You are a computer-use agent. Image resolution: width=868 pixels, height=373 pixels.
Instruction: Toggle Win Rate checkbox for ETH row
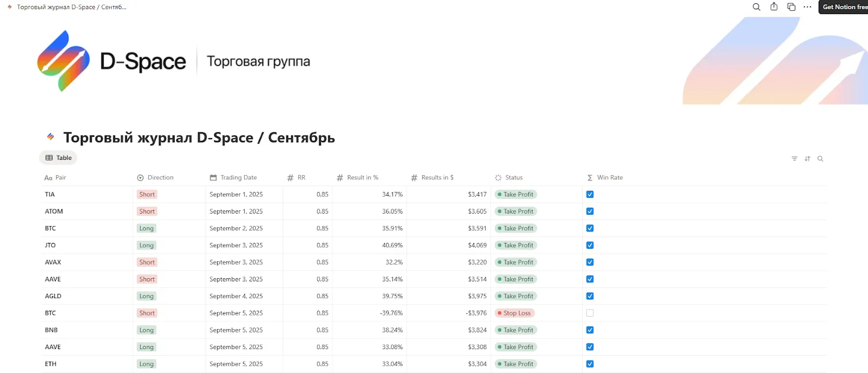(x=590, y=364)
